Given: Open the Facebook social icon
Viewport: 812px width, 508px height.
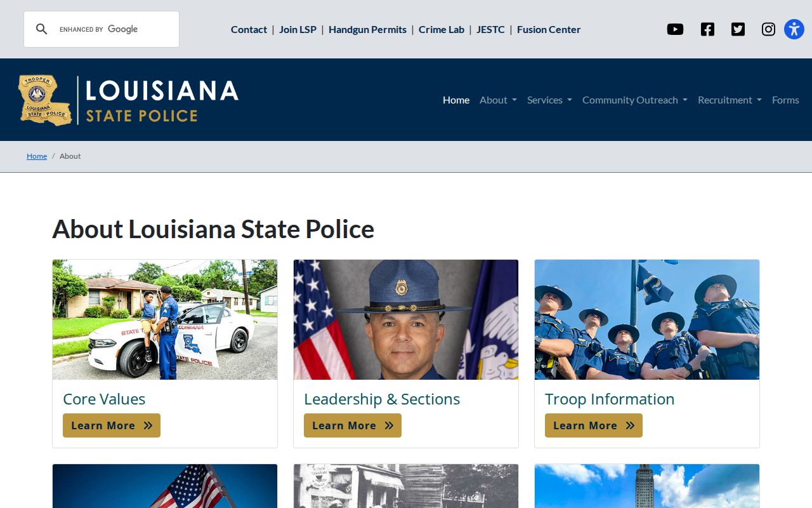Looking at the screenshot, I should coord(707,29).
